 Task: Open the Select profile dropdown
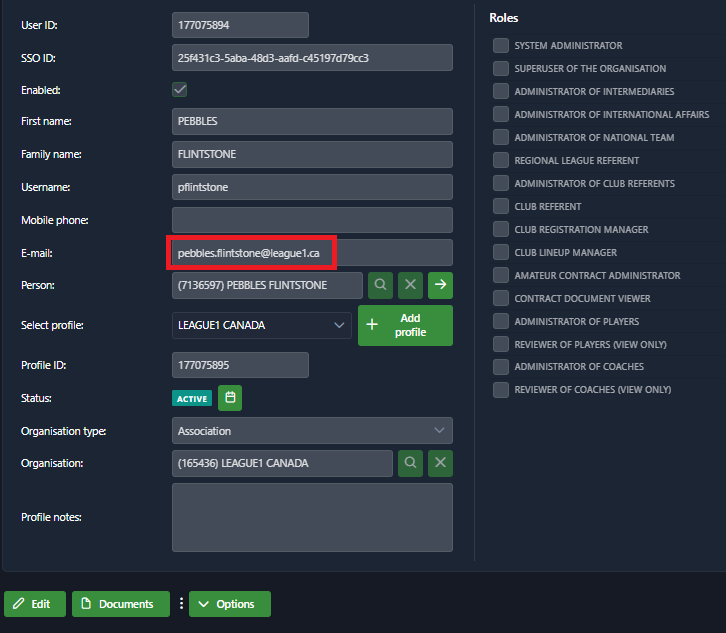point(261,325)
